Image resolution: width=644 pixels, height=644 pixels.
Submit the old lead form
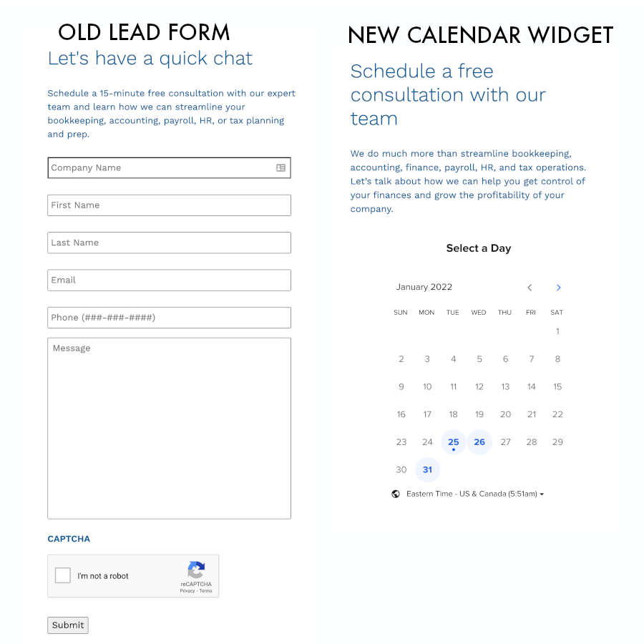coord(68,625)
